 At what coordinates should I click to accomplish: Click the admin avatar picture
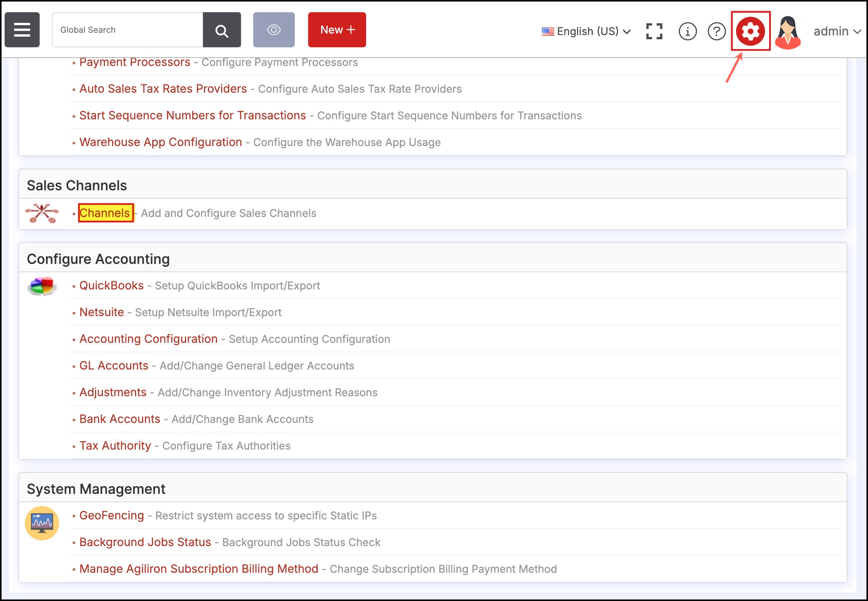click(788, 32)
